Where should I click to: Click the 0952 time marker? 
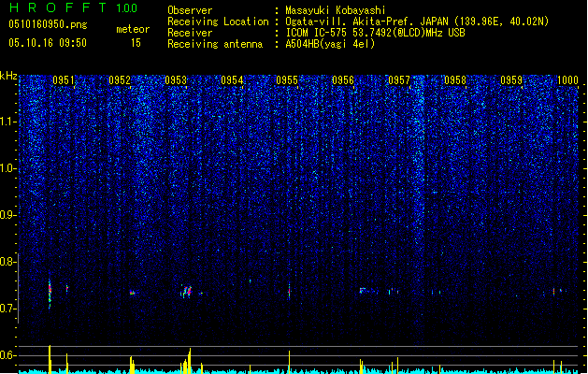pyautogui.click(x=120, y=80)
